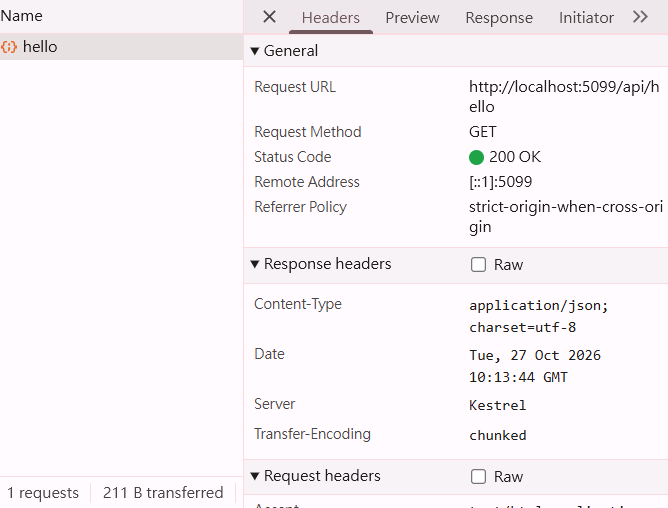Enable Raw view for Request headers
This screenshot has width=668, height=508.
click(x=478, y=476)
